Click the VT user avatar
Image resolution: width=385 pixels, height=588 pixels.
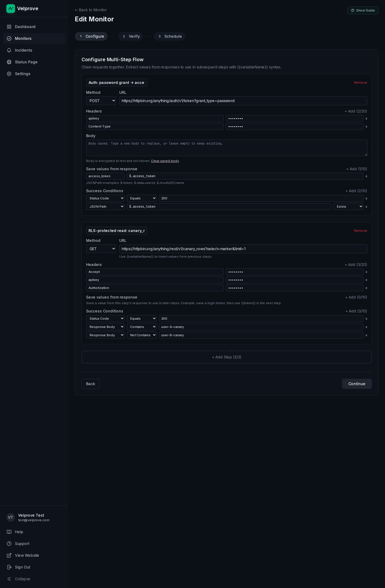[11, 517]
